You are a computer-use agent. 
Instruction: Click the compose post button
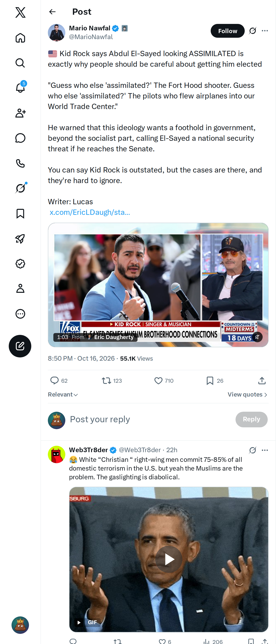point(20,346)
